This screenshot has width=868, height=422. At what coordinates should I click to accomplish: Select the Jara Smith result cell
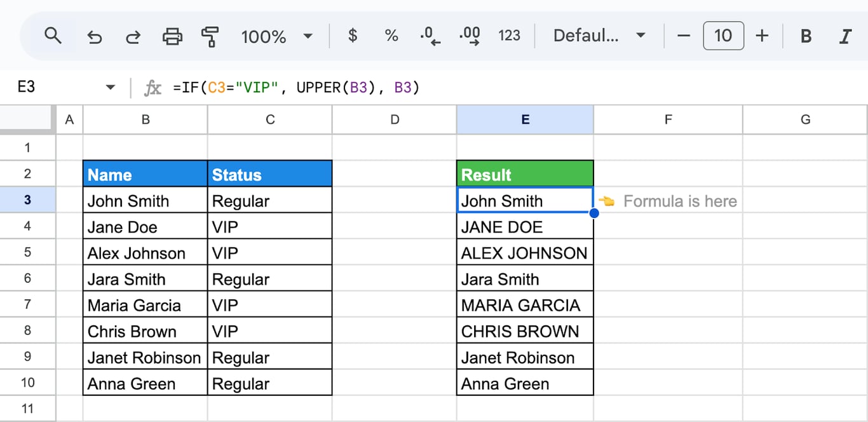pos(525,278)
